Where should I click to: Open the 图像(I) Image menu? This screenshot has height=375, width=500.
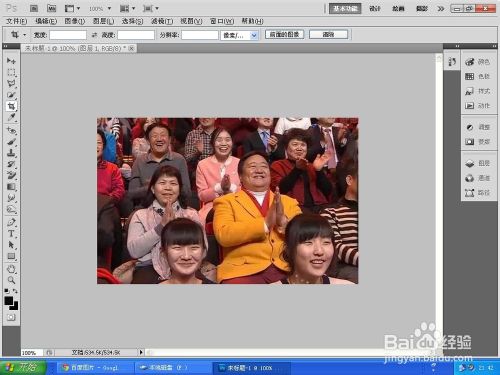pos(75,21)
